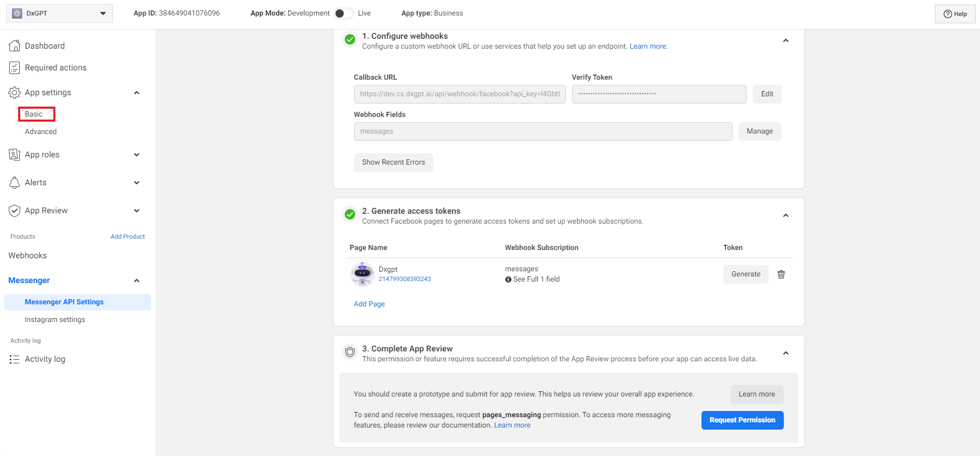
Task: Click the Dashboard home icon
Action: 14,46
